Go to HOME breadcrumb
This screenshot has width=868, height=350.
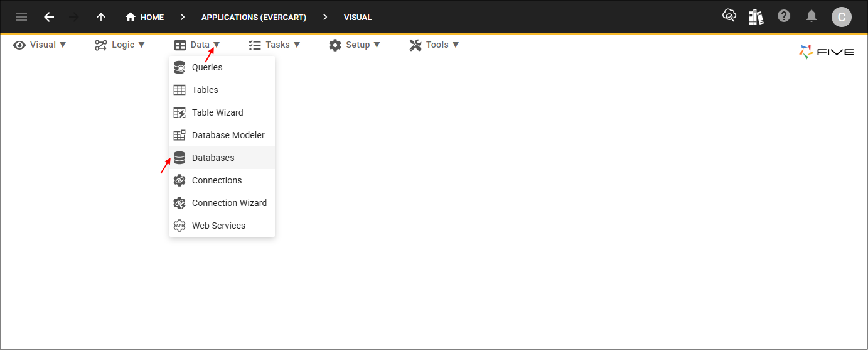click(x=152, y=18)
